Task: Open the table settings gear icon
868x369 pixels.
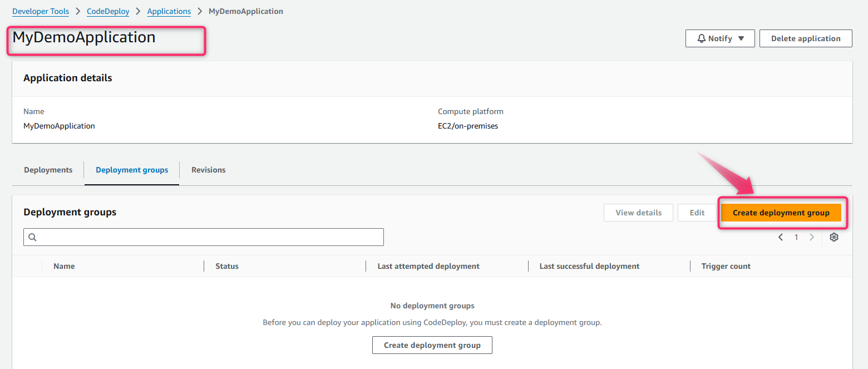Action: pos(834,237)
